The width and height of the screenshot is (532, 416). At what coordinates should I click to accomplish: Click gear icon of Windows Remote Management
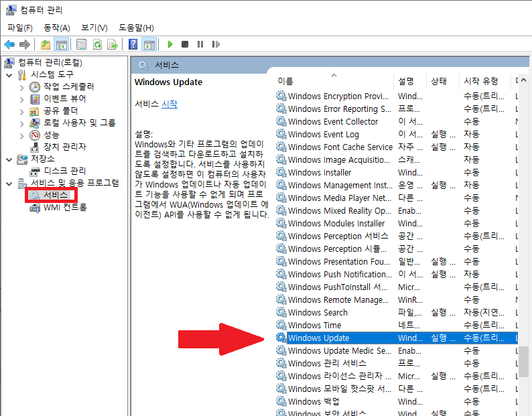point(281,299)
